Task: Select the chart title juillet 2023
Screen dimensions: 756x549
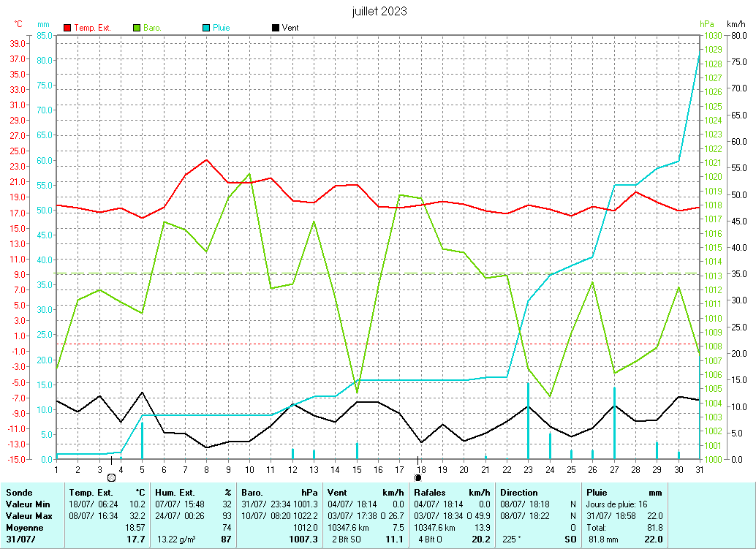Action: coord(379,11)
